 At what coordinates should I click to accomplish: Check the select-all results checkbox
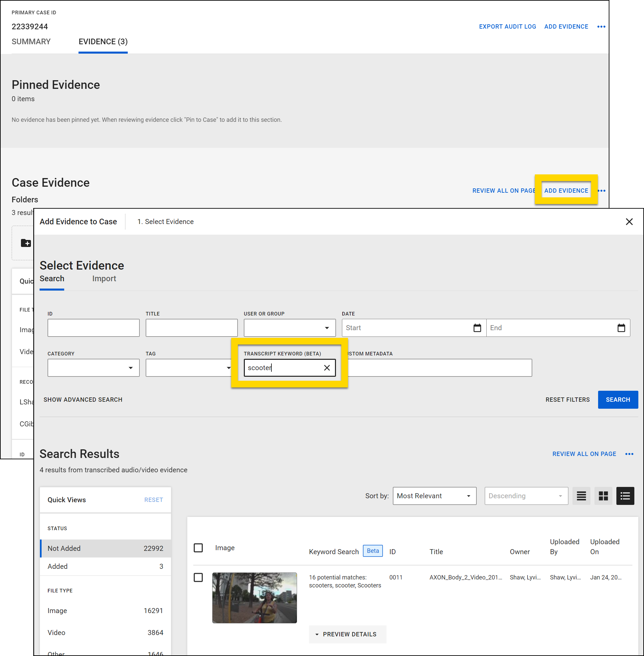coord(198,548)
